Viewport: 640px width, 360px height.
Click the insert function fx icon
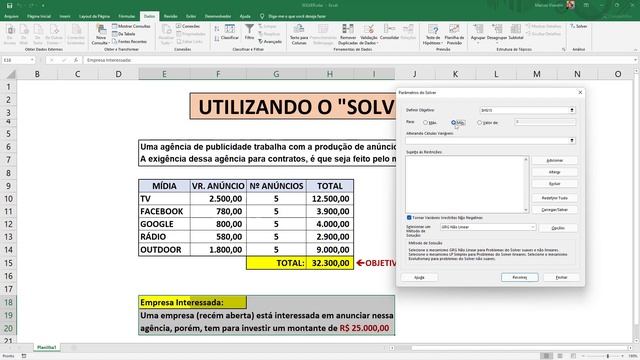[x=76, y=60]
